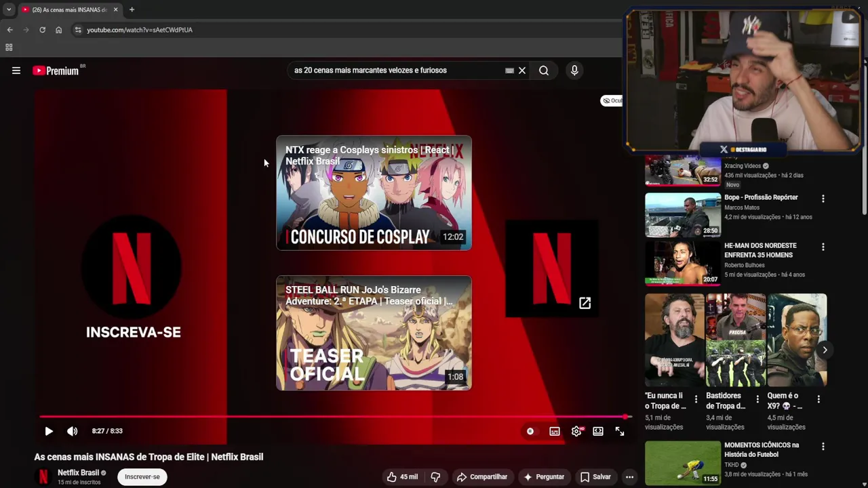868x488 pixels.
Task: Enter fullscreen mode
Action: tap(620, 431)
